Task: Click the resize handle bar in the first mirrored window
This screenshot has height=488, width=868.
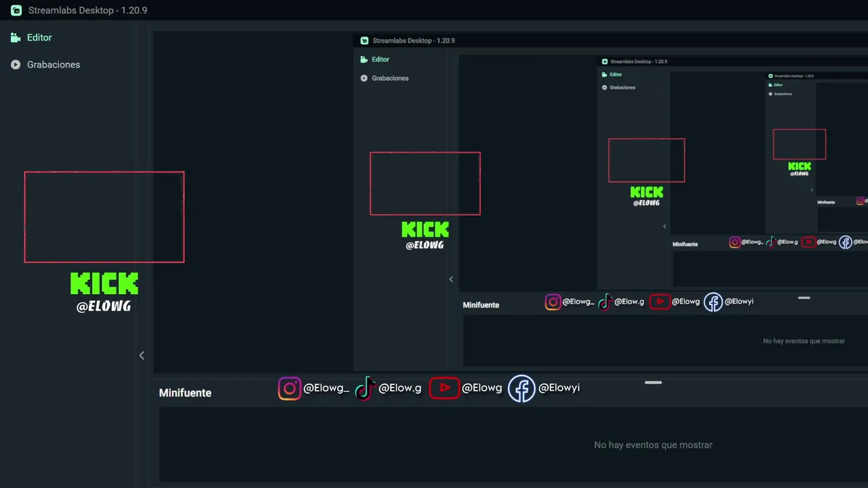Action: tap(804, 298)
